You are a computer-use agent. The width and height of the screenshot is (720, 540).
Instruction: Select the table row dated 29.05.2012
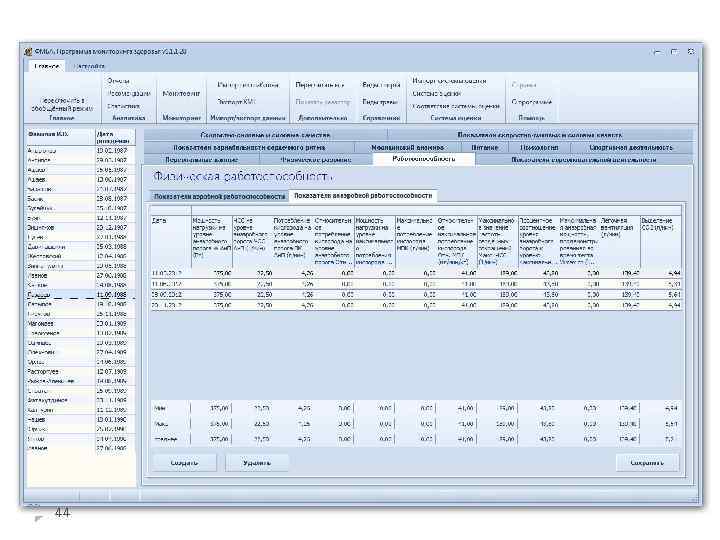point(416,294)
